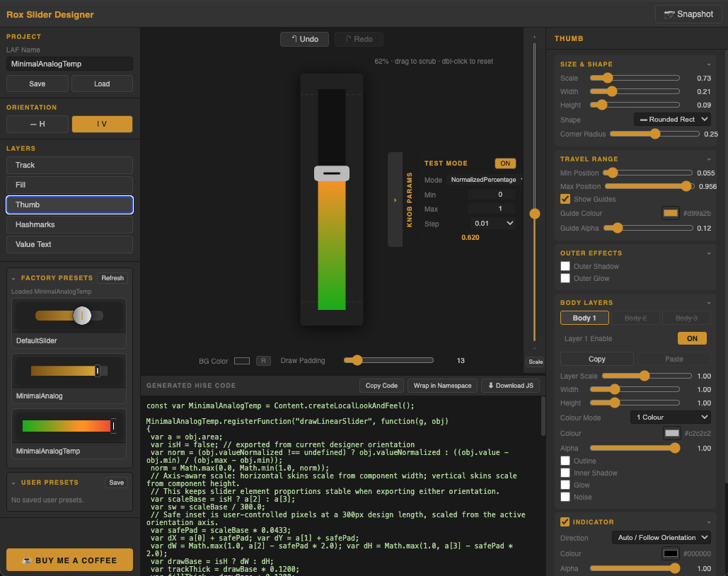Select vertical V orientation
This screenshot has height=576, width=728.
coord(102,124)
